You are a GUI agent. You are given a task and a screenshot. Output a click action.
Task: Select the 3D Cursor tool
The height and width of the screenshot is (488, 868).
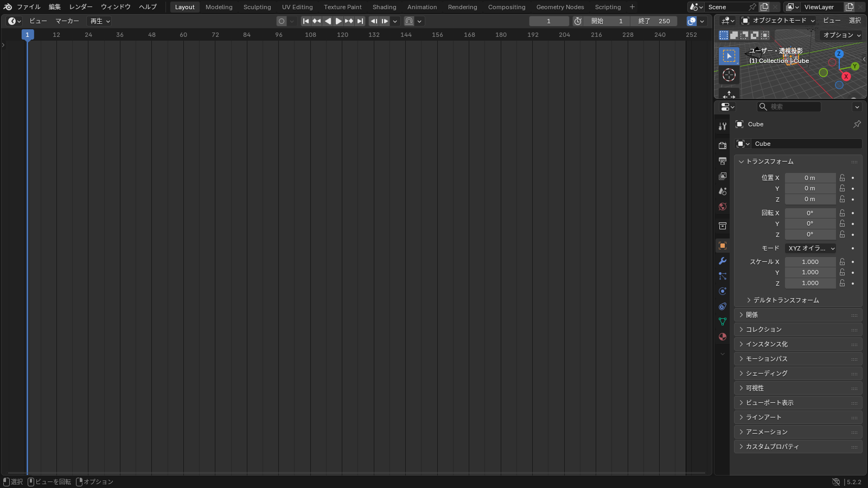(x=729, y=75)
